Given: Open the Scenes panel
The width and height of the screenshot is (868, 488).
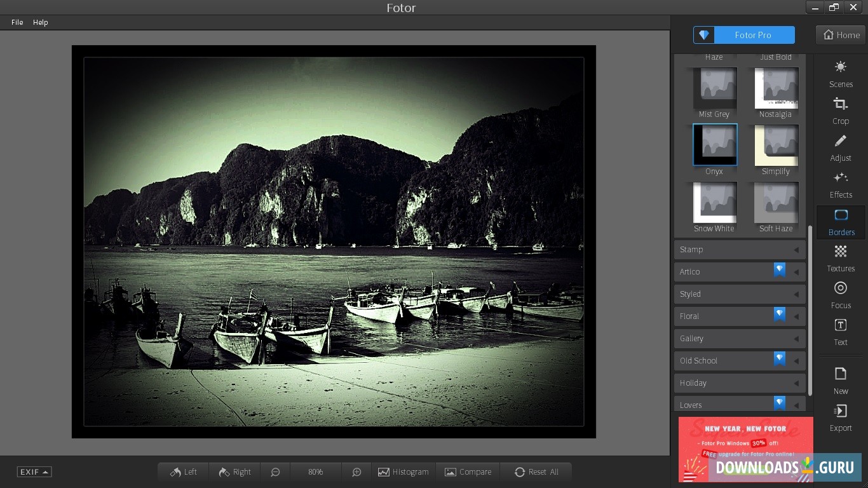Looking at the screenshot, I should [x=840, y=74].
